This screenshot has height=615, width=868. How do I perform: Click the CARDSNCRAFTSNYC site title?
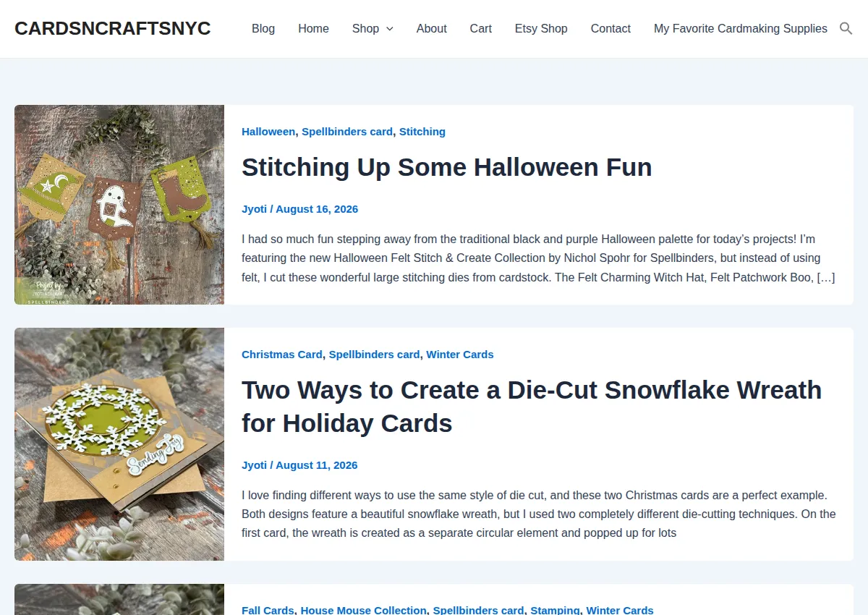tap(113, 29)
